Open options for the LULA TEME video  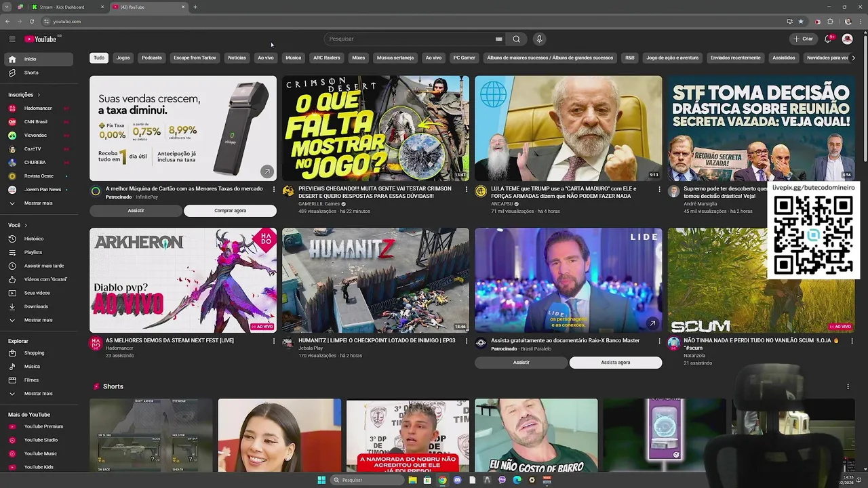pyautogui.click(x=659, y=189)
